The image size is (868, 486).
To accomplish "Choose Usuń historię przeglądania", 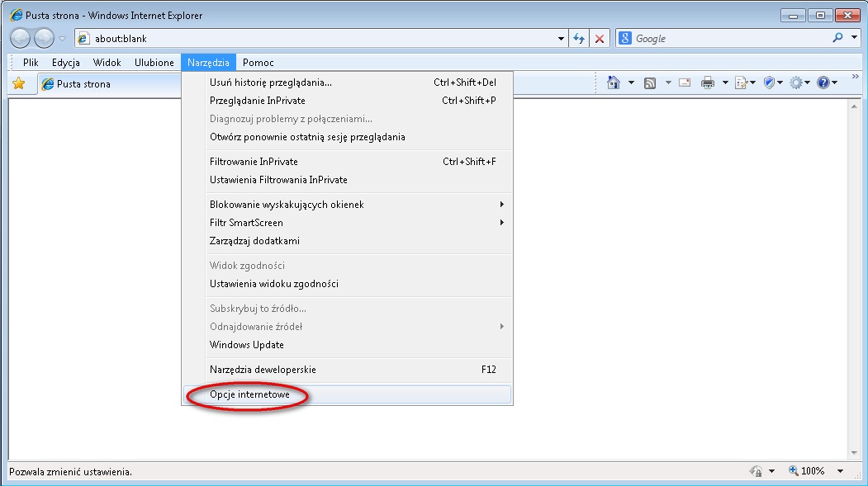I will pyautogui.click(x=347, y=83).
